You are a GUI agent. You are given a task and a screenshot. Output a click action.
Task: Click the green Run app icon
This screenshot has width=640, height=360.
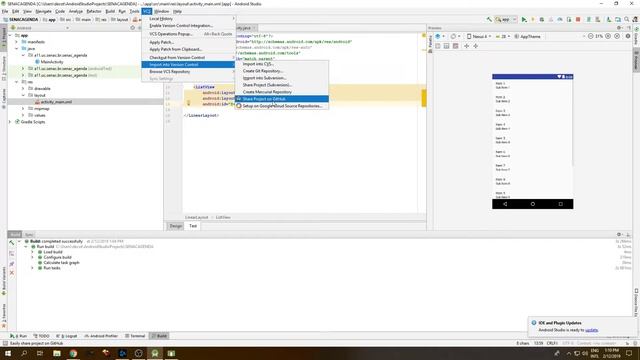point(524,20)
